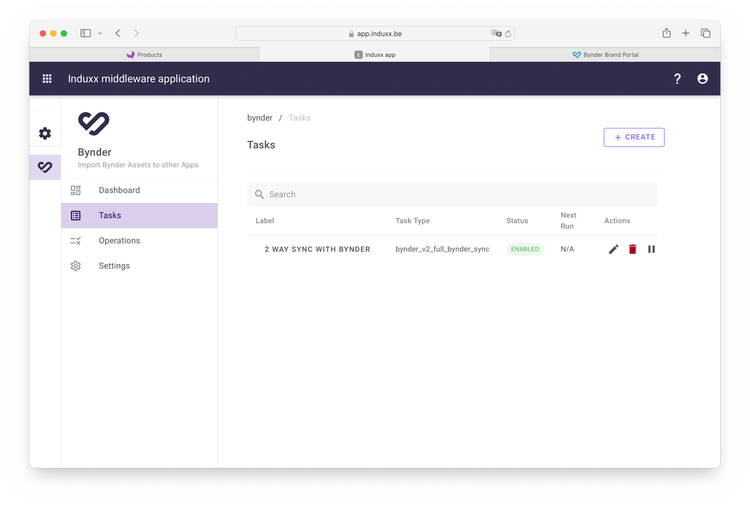
Task: Open Settings in the sidebar
Action: tap(139, 266)
